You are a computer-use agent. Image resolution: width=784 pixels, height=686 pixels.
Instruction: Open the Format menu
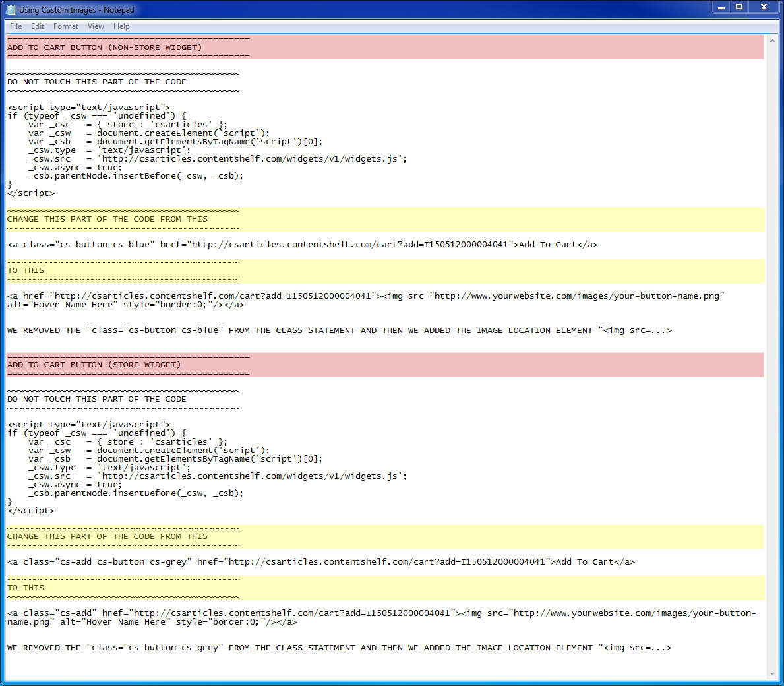click(x=66, y=26)
